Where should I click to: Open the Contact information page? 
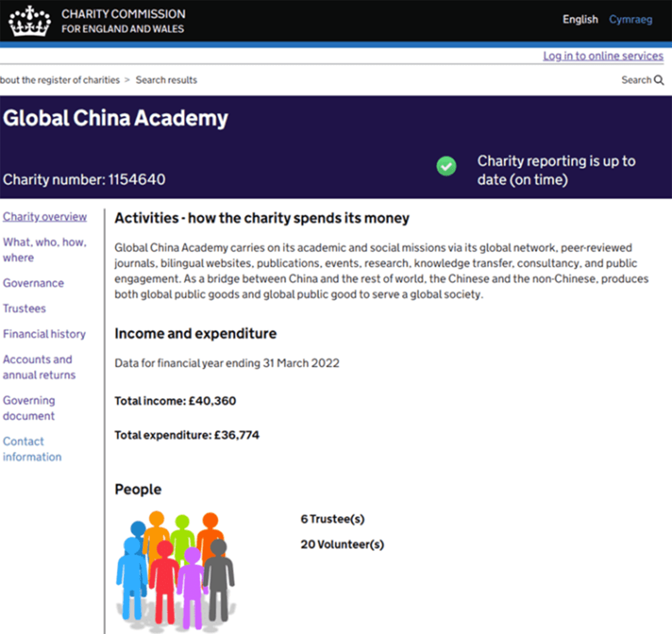tap(32, 449)
